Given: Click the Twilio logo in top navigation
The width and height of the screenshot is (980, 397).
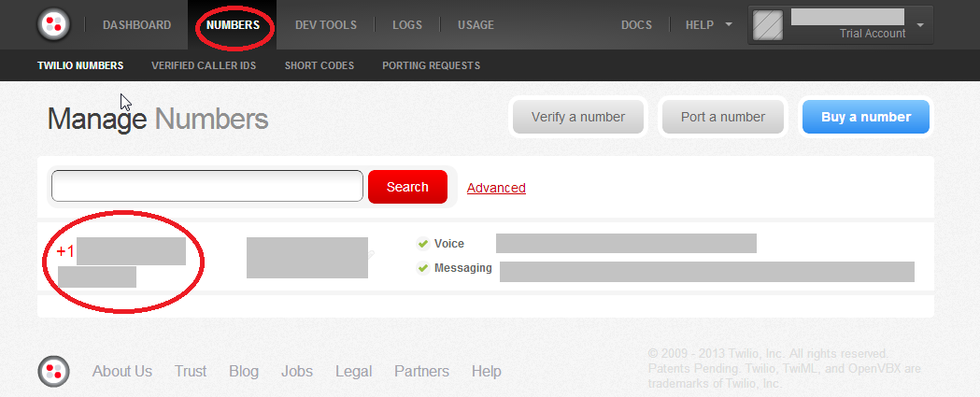Looking at the screenshot, I should (54, 24).
